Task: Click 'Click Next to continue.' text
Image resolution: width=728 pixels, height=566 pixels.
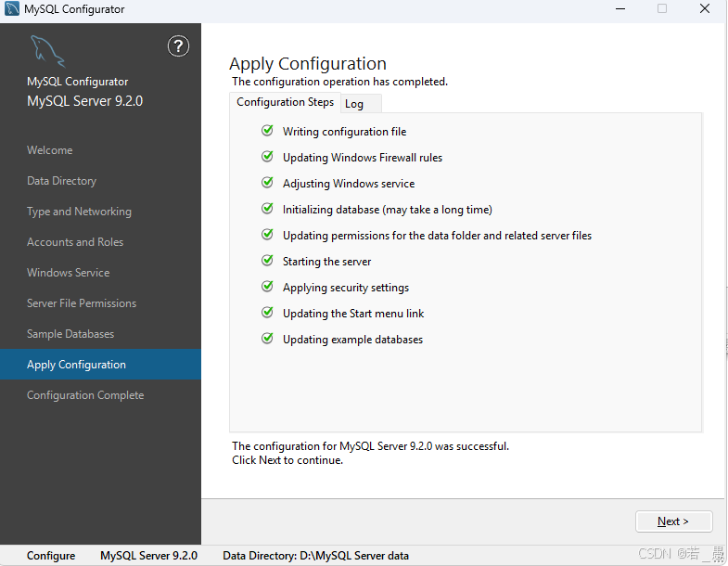Action: 287,460
